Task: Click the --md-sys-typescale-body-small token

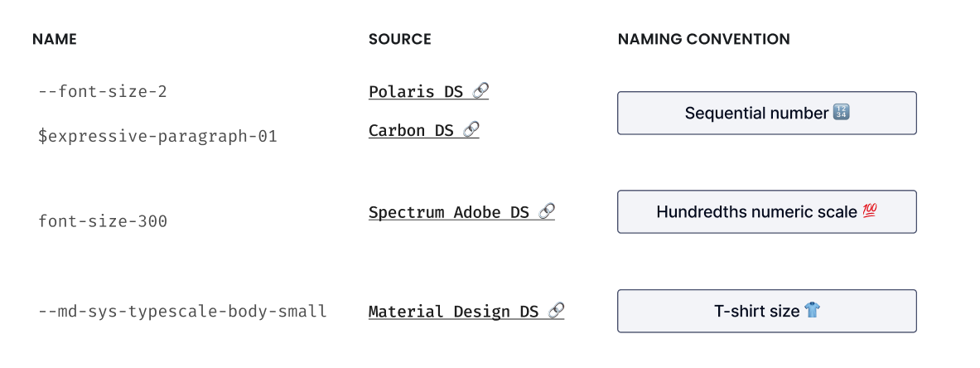Action: tap(182, 311)
